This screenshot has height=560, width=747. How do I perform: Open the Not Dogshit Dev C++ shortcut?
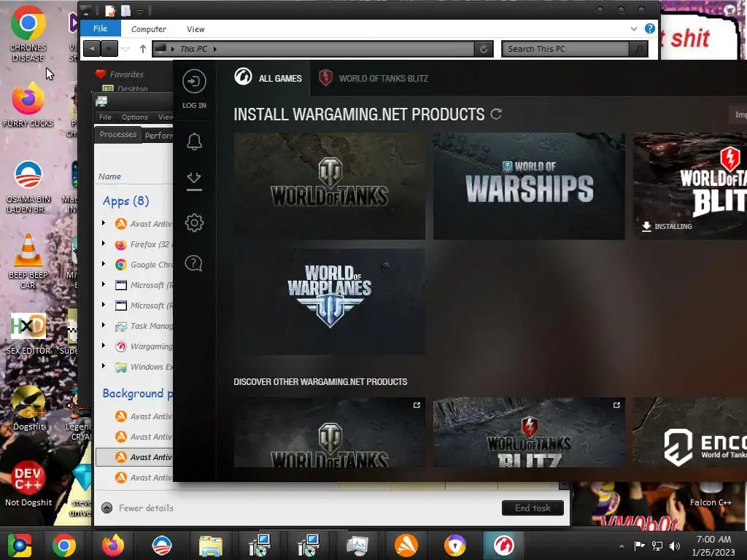point(28,483)
